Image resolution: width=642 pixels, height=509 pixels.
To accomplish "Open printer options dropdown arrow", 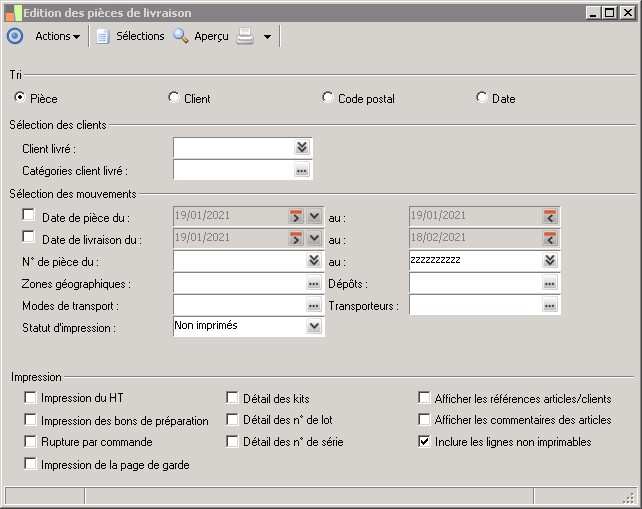I will pos(267,37).
